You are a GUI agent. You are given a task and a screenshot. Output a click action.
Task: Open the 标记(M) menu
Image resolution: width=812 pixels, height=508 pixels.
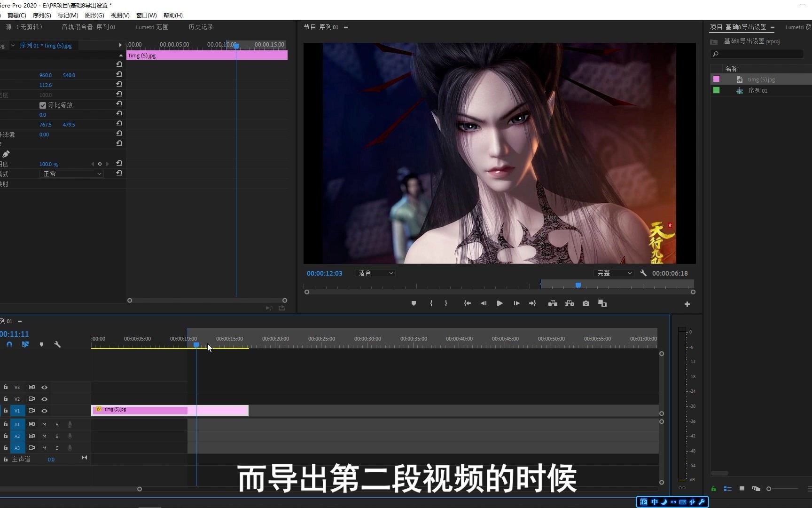click(68, 16)
